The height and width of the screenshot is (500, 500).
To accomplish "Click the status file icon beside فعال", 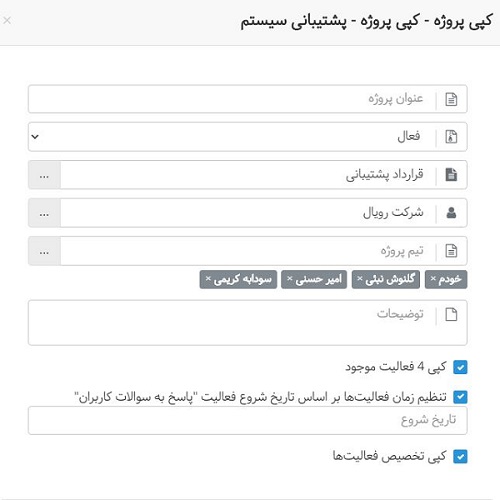I will [451, 137].
